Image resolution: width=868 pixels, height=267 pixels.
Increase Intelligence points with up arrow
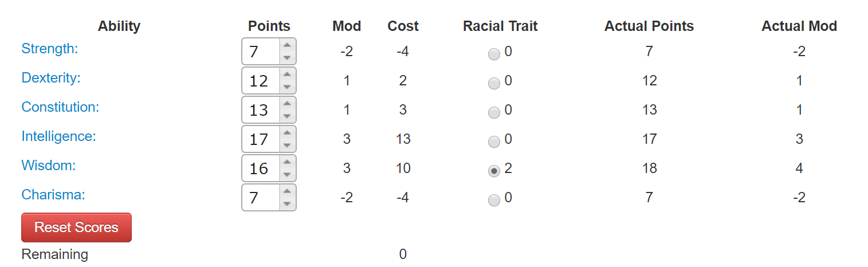point(286,133)
